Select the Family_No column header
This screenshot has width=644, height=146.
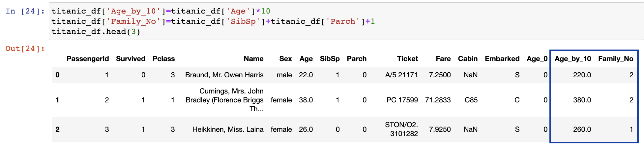(616, 59)
